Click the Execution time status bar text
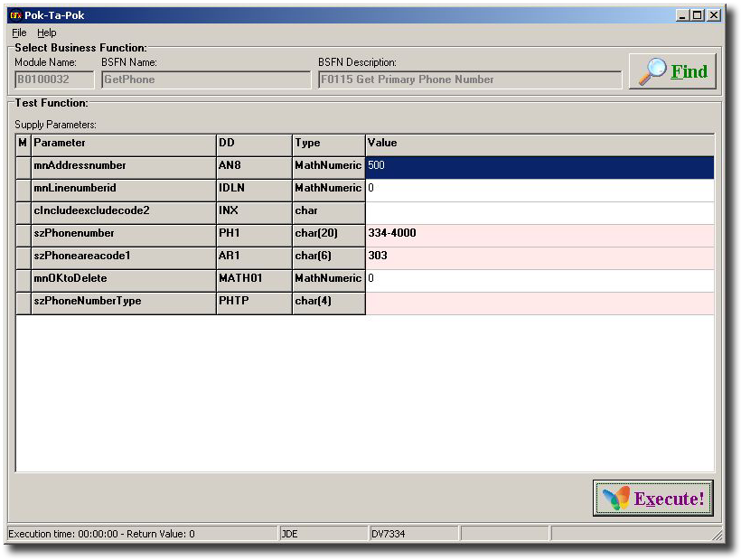This screenshot has height=560, width=741. [101, 534]
